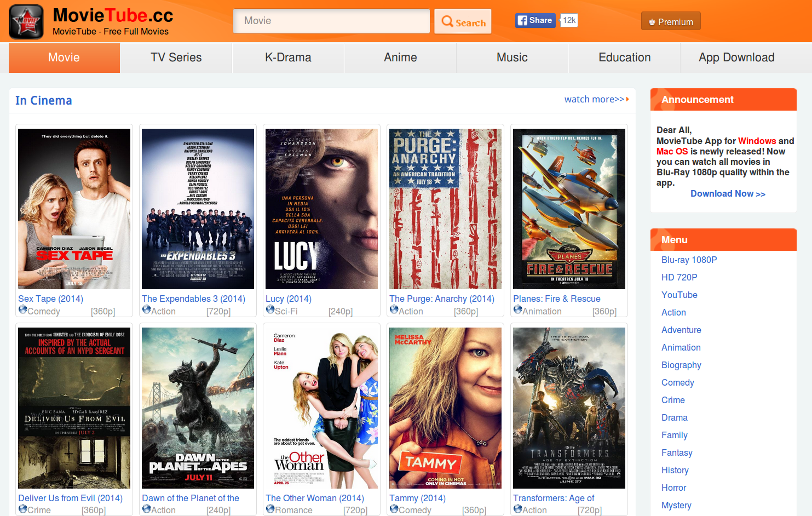Screen dimensions: 812x516
Task: Select the Music tab
Action: point(512,58)
